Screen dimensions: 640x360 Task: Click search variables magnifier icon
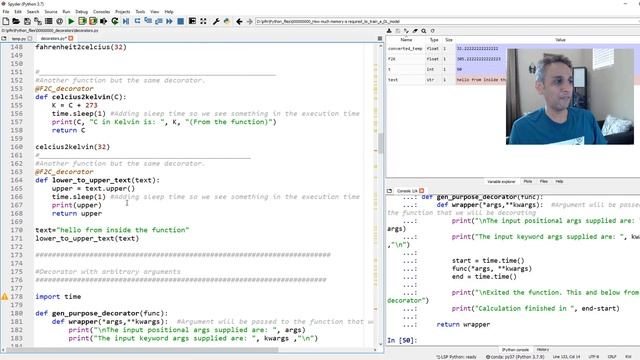tap(424, 31)
